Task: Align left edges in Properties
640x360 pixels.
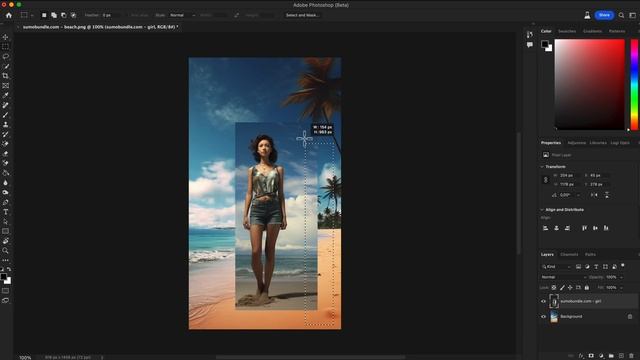Action: [x=546, y=228]
